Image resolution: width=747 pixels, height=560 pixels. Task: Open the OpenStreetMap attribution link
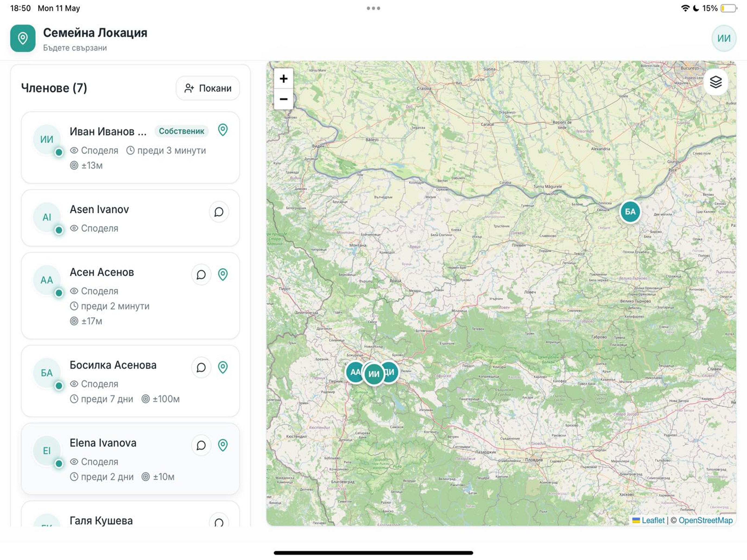click(x=705, y=520)
